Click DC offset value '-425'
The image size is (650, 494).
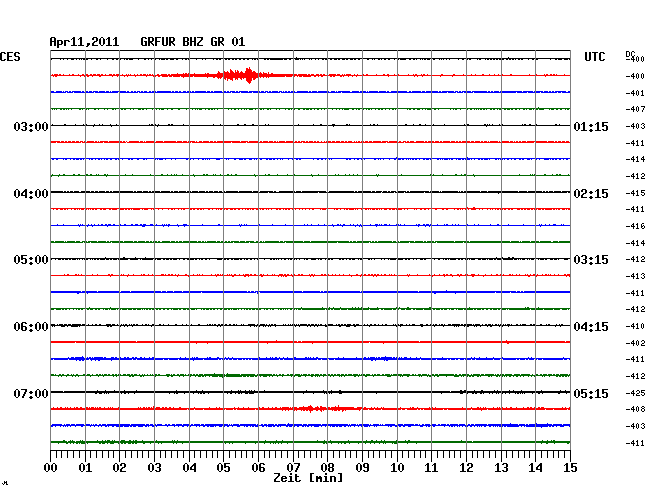[635, 393]
